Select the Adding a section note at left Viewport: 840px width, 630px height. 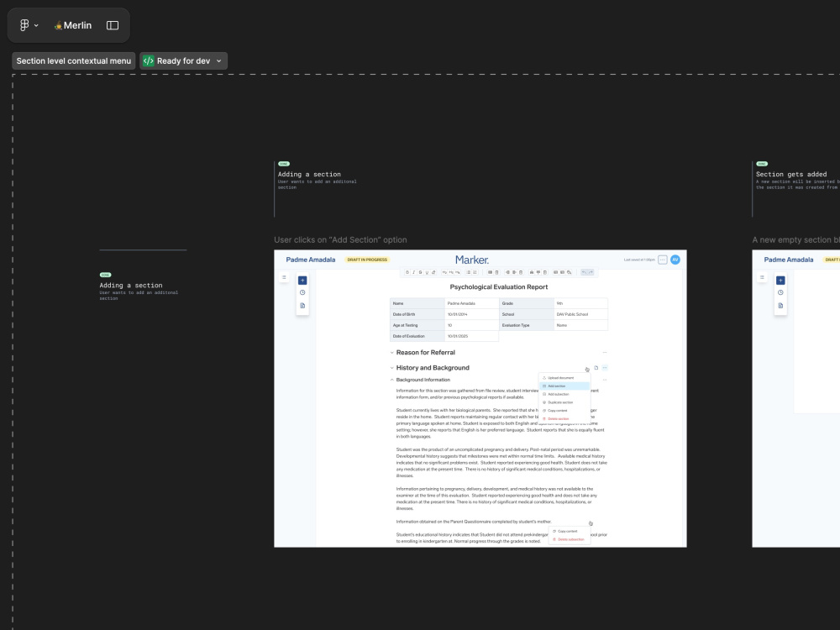click(139, 287)
